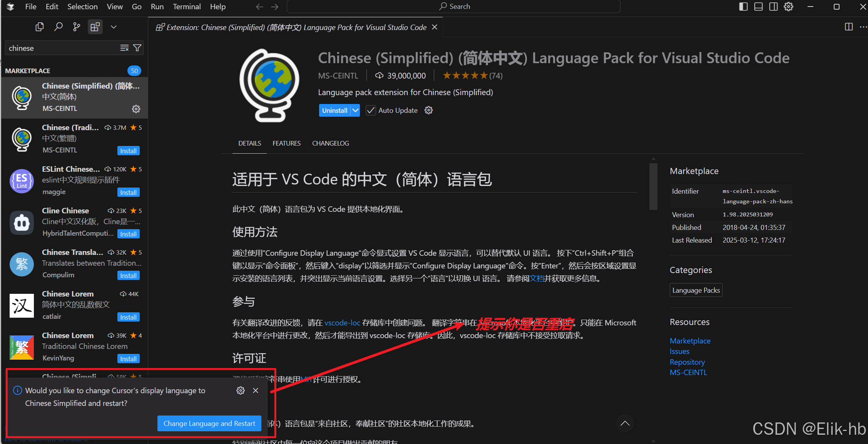Open the manage gear for Chinese (Simplified) item
This screenshot has height=444, width=868.
[x=136, y=109]
